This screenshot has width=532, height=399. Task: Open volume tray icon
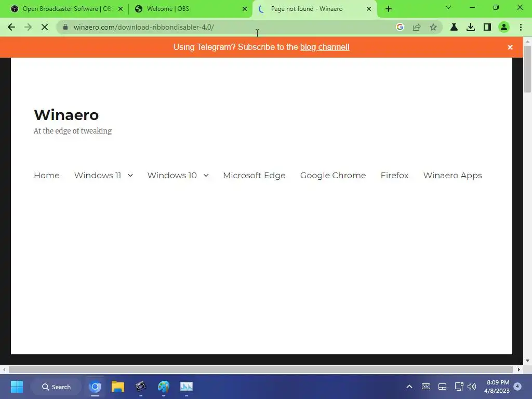472,387
